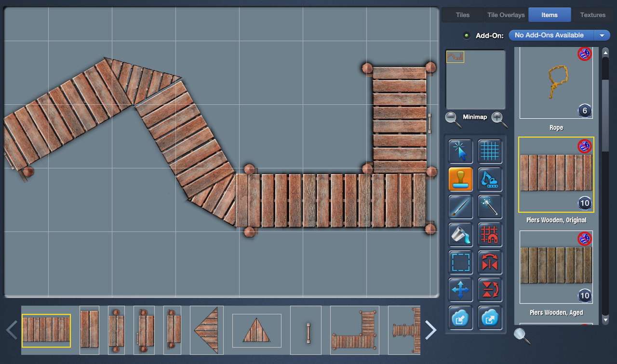Switch to the Tiles tab
Image resolution: width=617 pixels, height=364 pixels.
point(462,14)
